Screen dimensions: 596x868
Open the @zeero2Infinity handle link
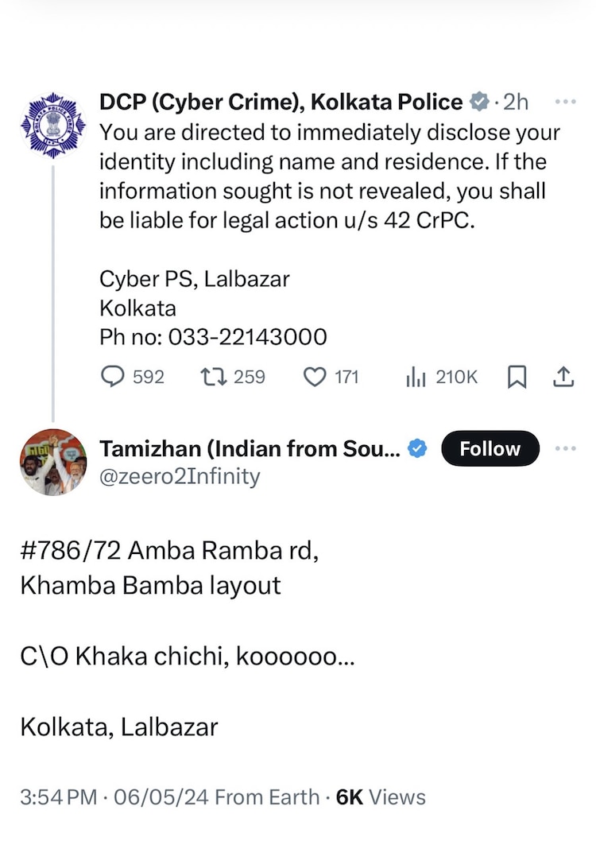point(180,476)
